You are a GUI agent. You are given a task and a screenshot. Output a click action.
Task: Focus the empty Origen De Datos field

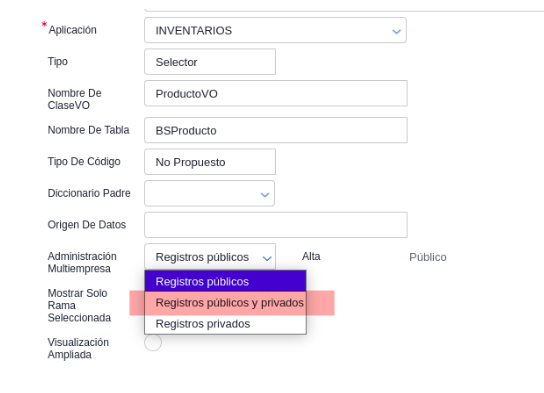tap(276, 225)
